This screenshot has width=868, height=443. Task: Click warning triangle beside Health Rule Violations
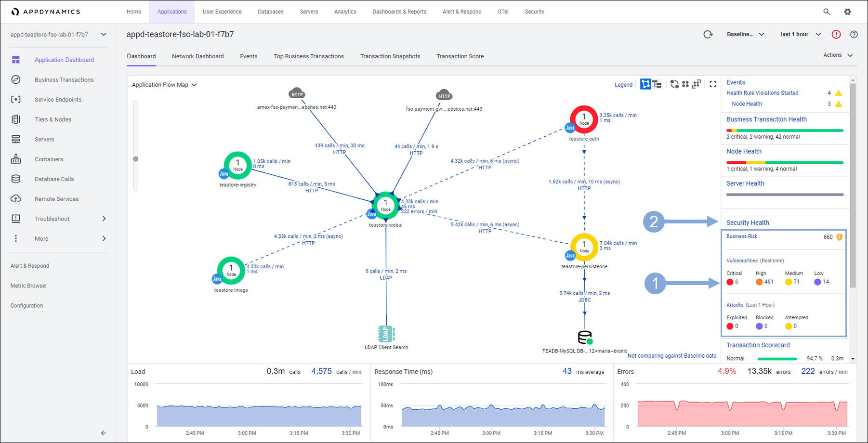pyautogui.click(x=839, y=93)
